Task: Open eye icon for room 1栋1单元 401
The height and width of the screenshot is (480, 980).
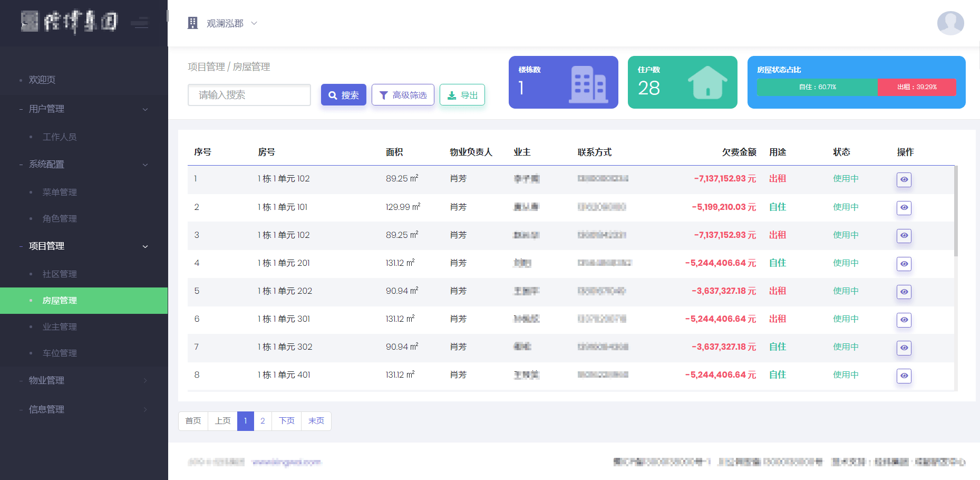Action: (x=904, y=376)
